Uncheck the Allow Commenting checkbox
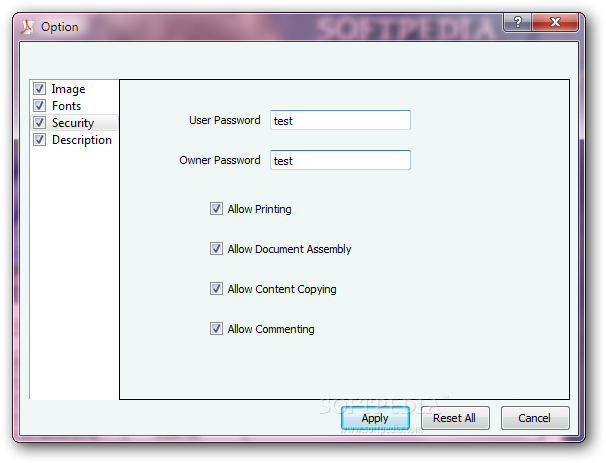The width and height of the screenshot is (606, 463). (x=216, y=329)
